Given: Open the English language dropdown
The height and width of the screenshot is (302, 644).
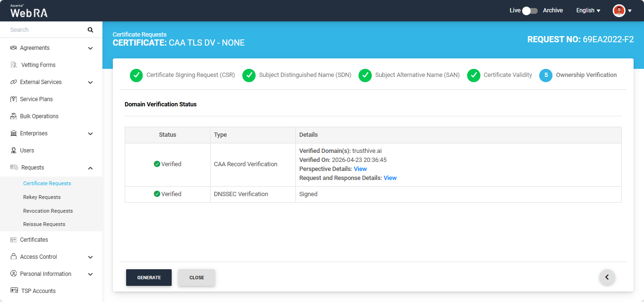Looking at the screenshot, I should click(588, 10).
